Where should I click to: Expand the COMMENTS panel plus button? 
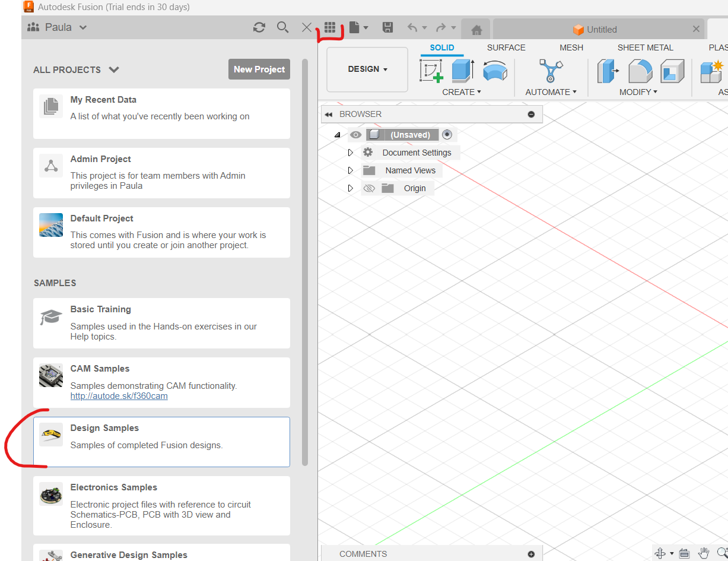pos(531,554)
